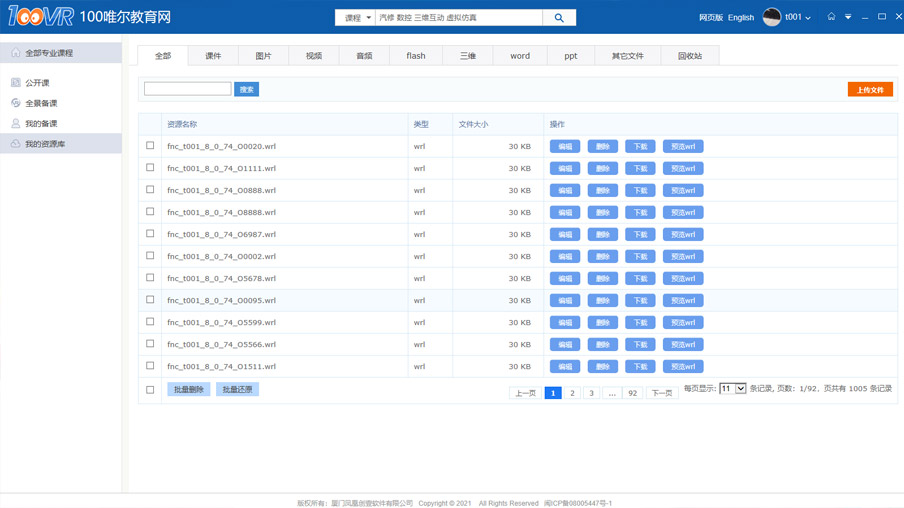Screen dimensions: 904x508
Task: Click the home icon in title bar
Action: pyautogui.click(x=831, y=17)
